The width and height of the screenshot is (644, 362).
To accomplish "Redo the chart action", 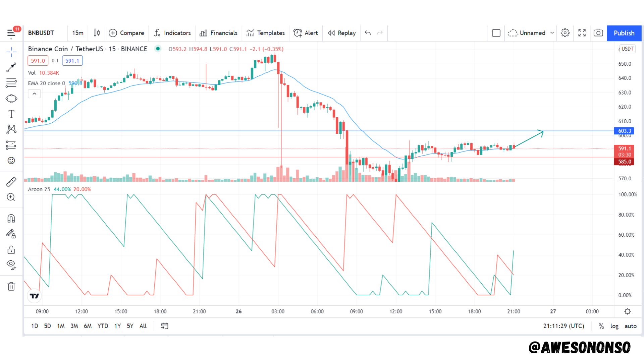I will (380, 33).
